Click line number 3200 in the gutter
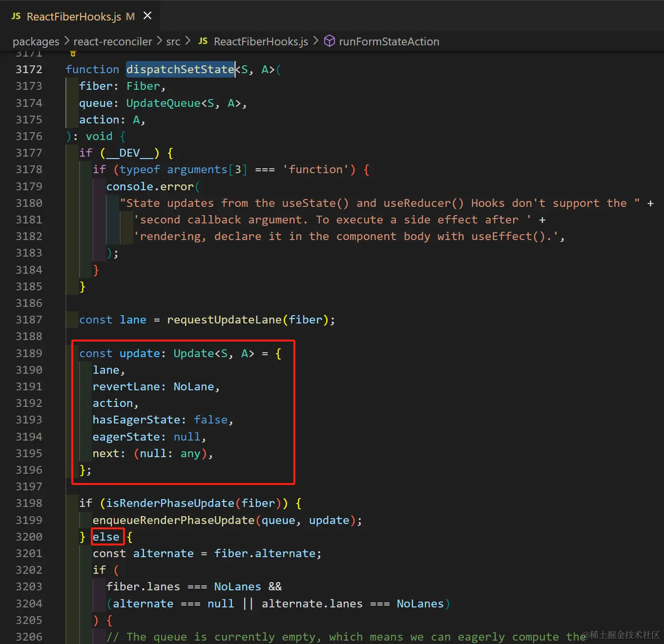The image size is (664, 644). coord(29,537)
